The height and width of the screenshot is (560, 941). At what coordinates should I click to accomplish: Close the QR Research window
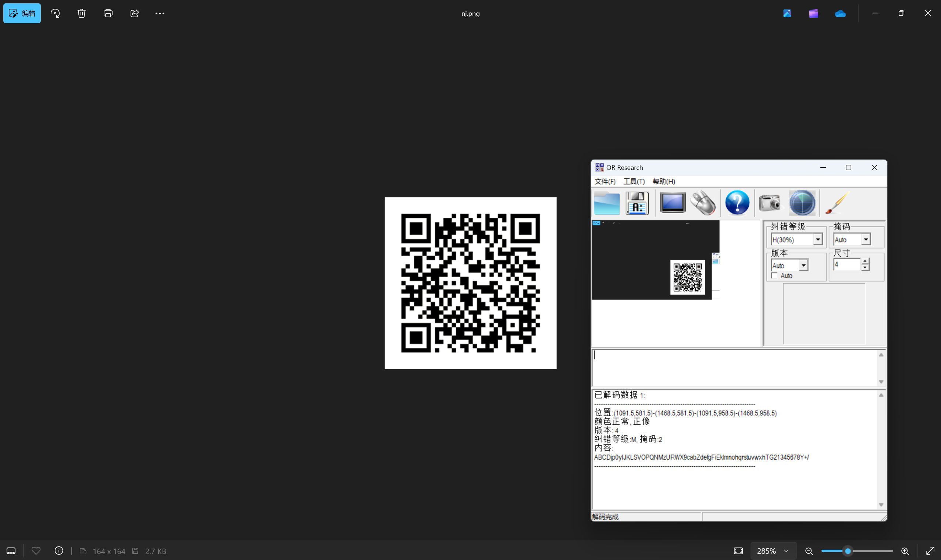point(874,168)
